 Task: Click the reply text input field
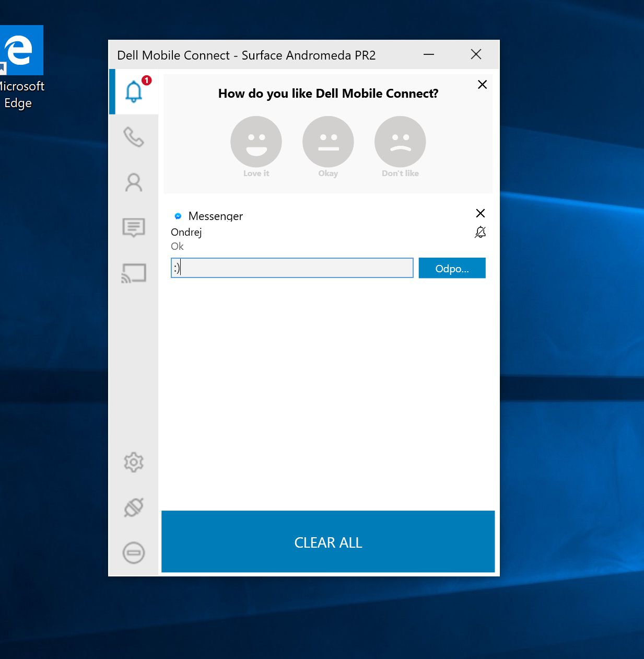click(x=292, y=268)
